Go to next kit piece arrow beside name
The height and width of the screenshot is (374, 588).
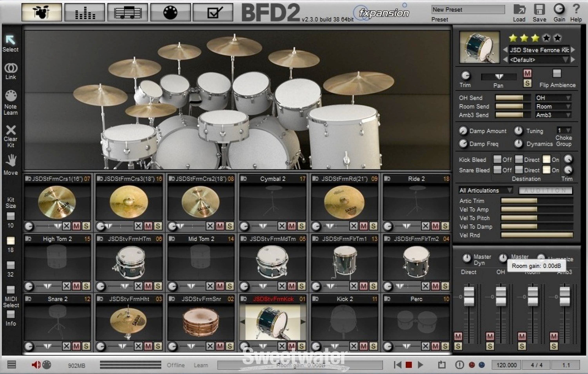[573, 50]
